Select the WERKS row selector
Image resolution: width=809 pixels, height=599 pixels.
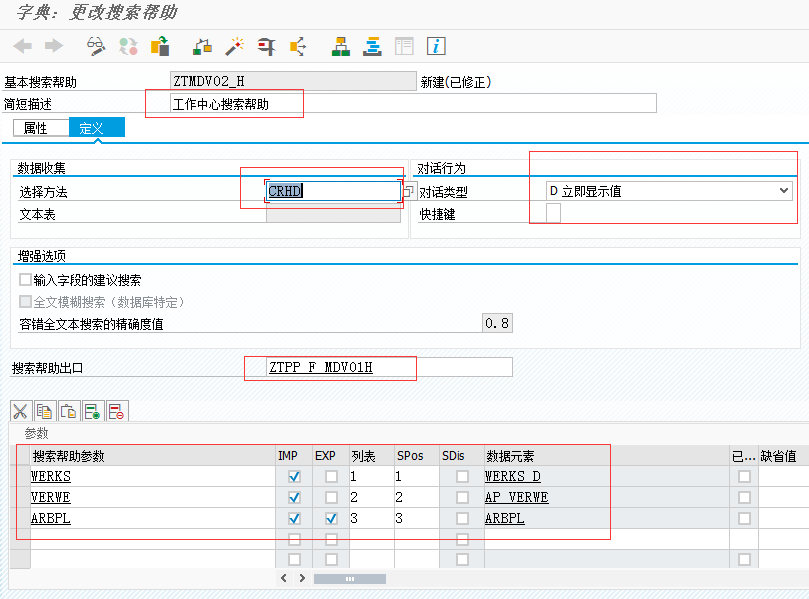pos(20,476)
